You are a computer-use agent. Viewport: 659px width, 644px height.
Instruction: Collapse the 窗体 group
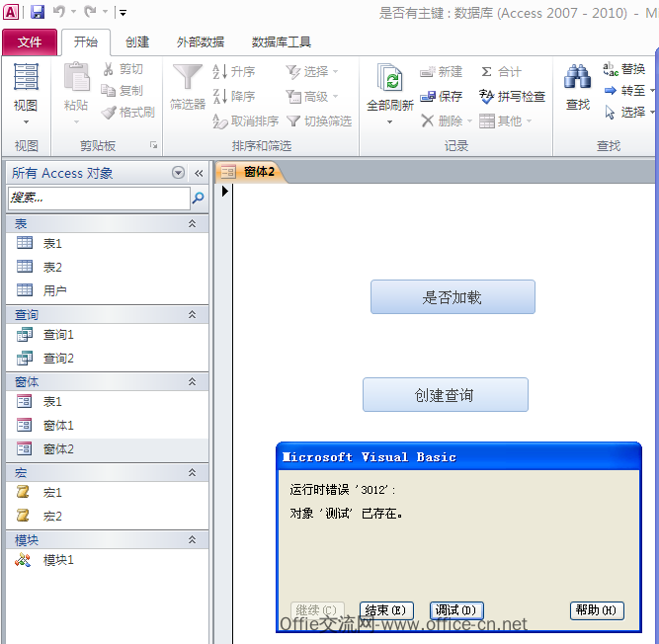click(x=192, y=381)
